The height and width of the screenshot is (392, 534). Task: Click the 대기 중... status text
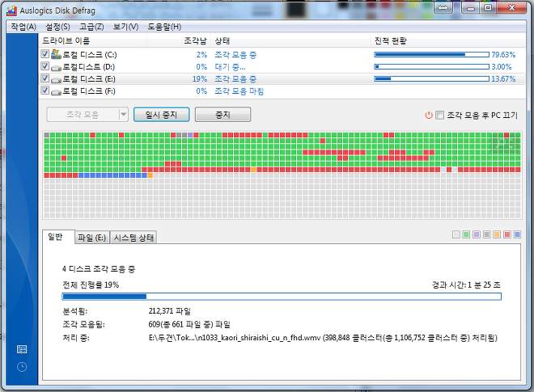[x=230, y=67]
